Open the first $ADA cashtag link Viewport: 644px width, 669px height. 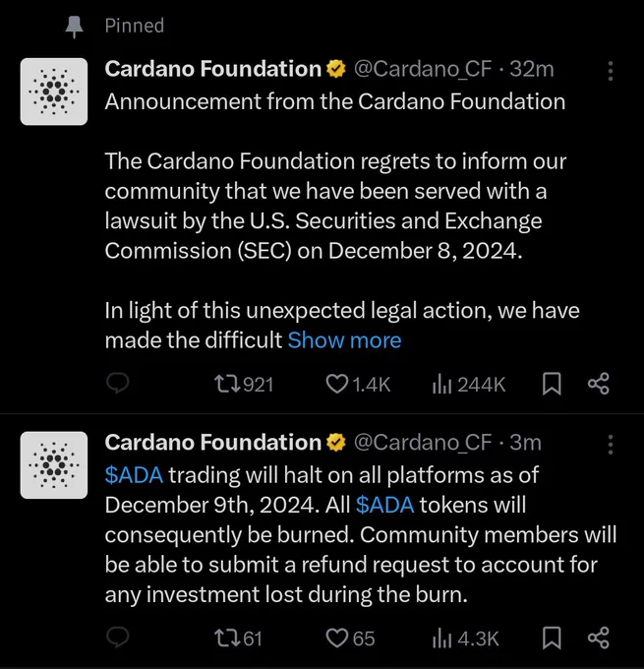134,476
